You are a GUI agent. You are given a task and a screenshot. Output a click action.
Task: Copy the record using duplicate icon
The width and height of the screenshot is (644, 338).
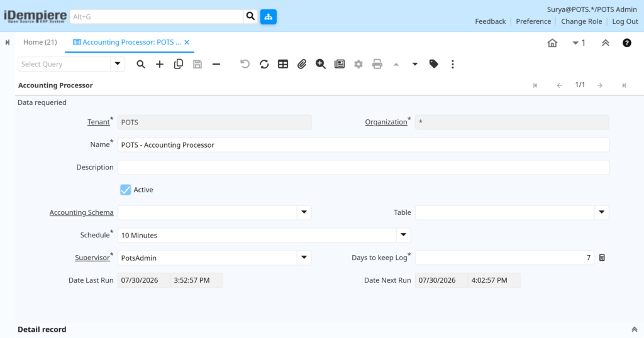[179, 64]
